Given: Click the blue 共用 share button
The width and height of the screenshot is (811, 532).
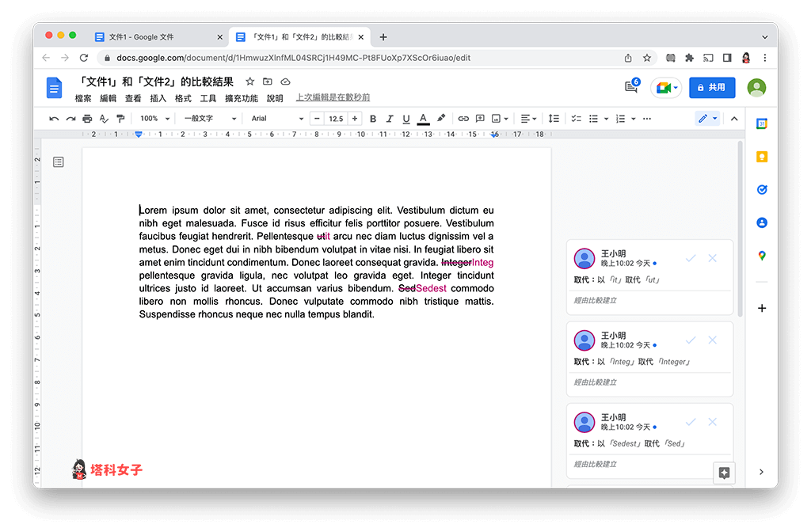Looking at the screenshot, I should pos(712,87).
